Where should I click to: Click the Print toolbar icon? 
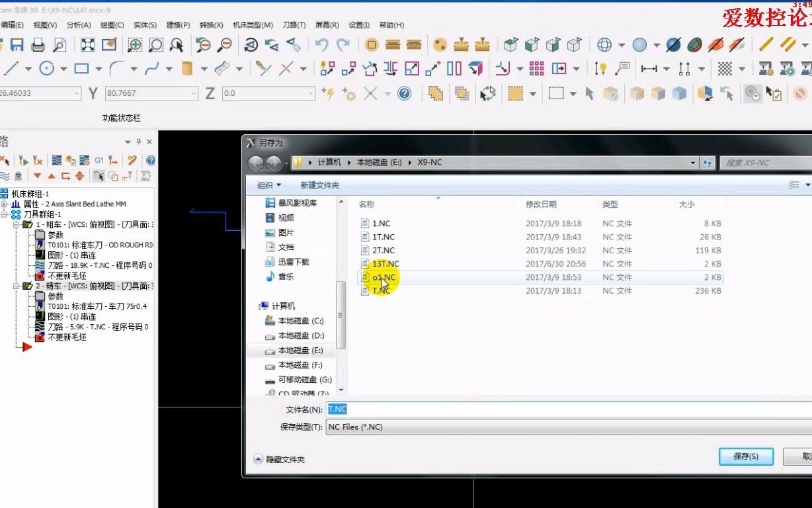coord(38,45)
